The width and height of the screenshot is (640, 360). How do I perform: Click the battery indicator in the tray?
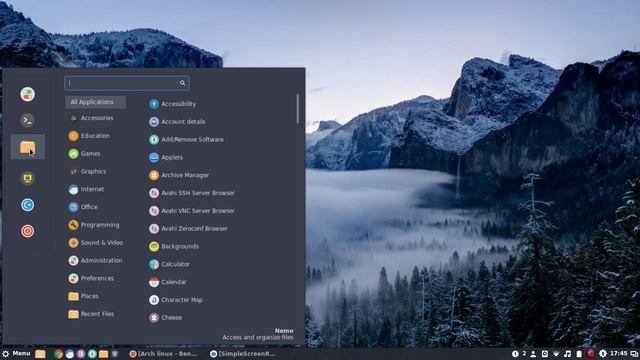coord(579,354)
